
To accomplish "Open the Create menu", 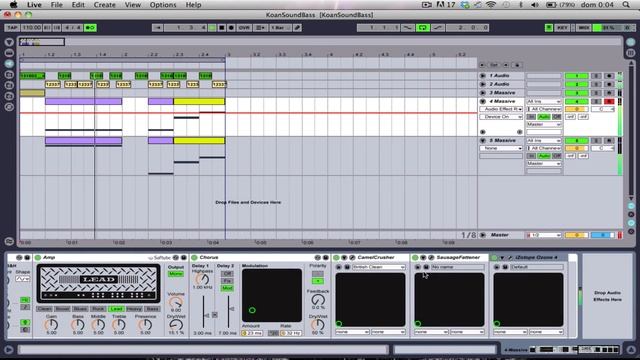I will tap(104, 5).
